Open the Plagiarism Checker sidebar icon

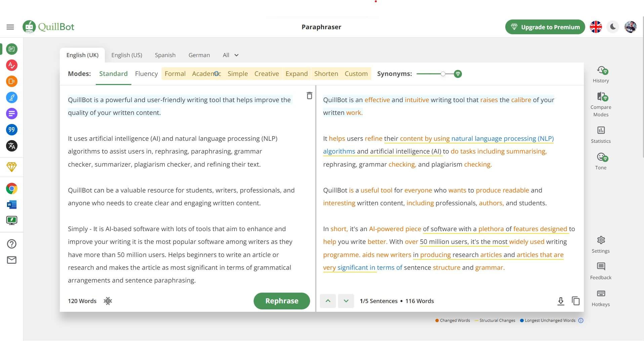[12, 81]
